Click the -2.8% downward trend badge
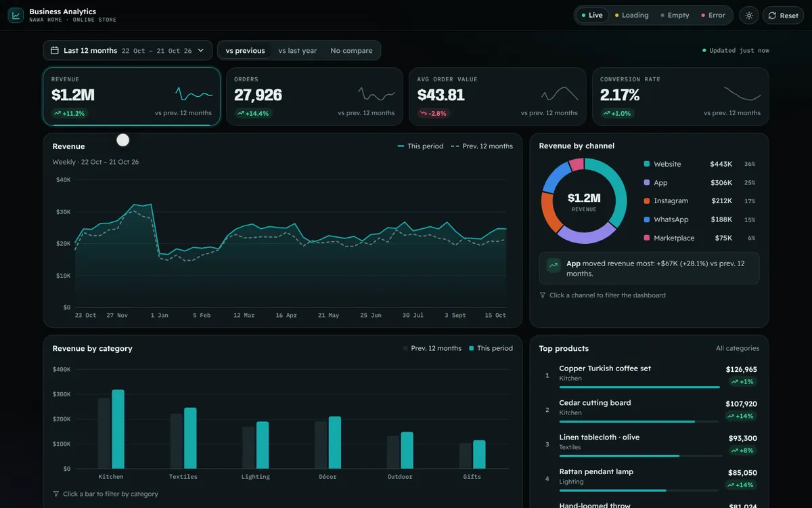The width and height of the screenshot is (812, 508). (434, 113)
